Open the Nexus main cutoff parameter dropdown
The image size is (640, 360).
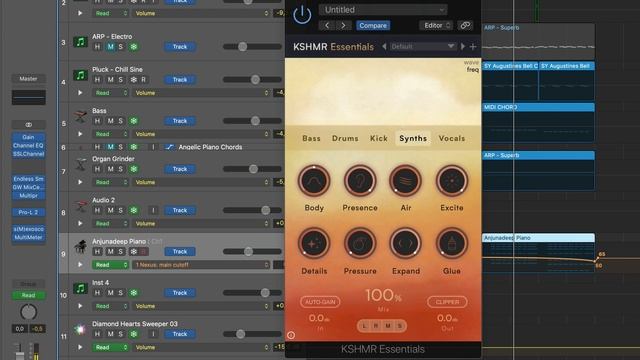coord(201,265)
